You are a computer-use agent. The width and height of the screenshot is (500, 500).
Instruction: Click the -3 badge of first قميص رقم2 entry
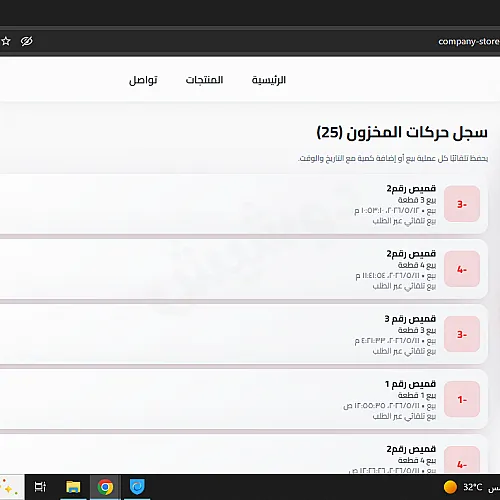pyautogui.click(x=462, y=204)
